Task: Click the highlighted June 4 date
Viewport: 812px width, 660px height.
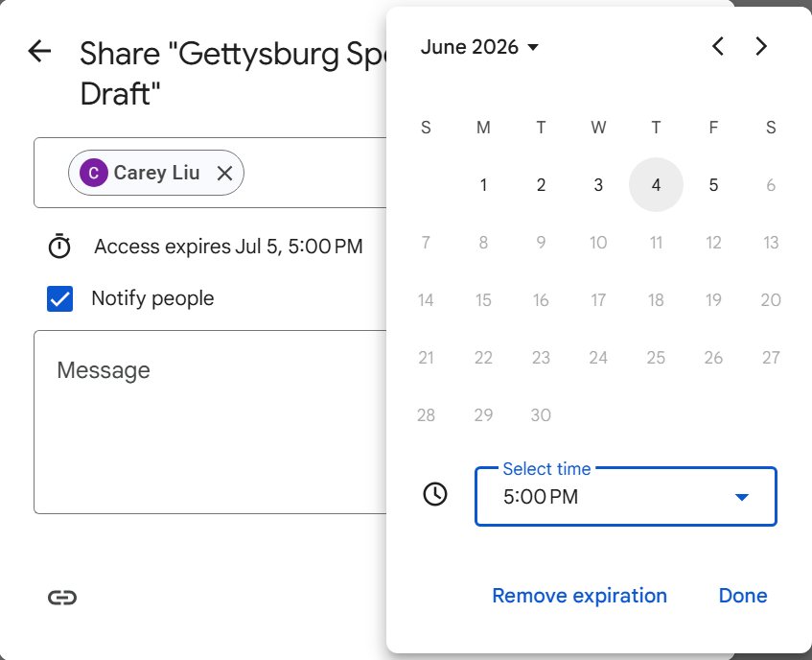Action: pyautogui.click(x=656, y=184)
